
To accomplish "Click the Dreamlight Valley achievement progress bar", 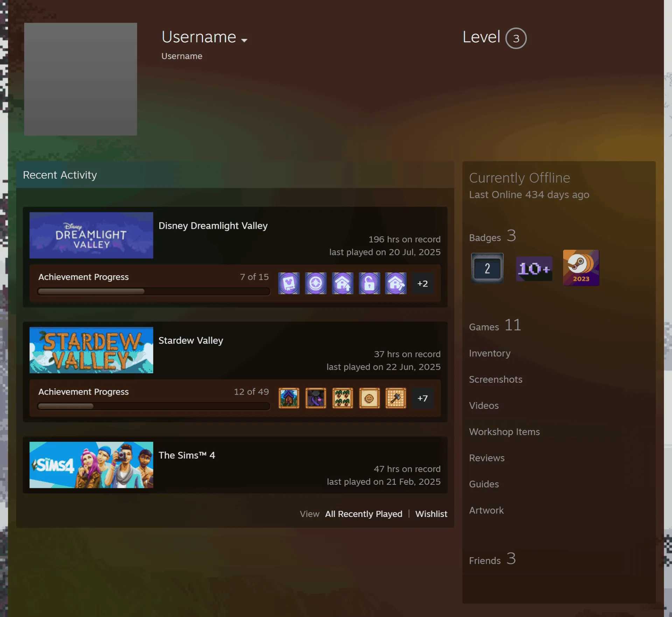I will 154,291.
